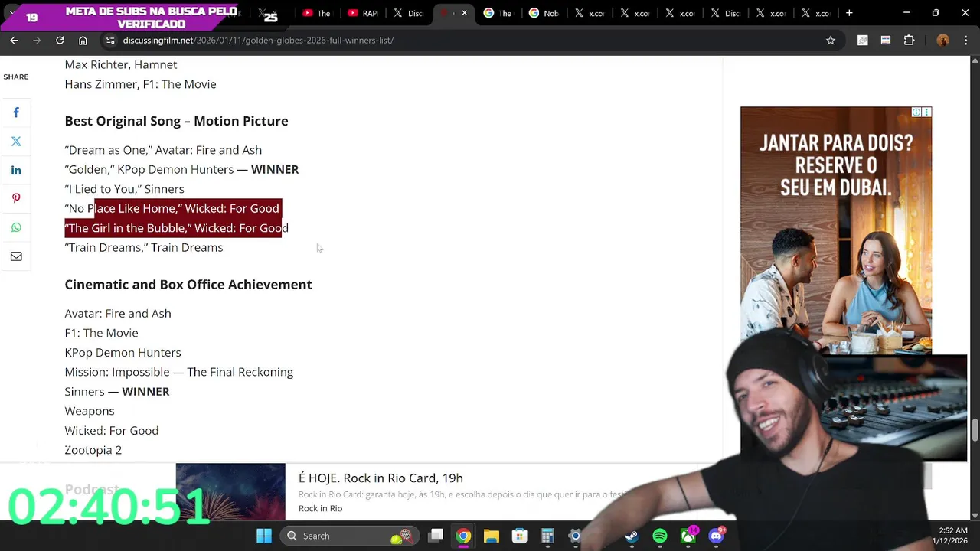Click highlighted "No Place Like Home" line
This screenshot has height=551, width=980.
172,208
